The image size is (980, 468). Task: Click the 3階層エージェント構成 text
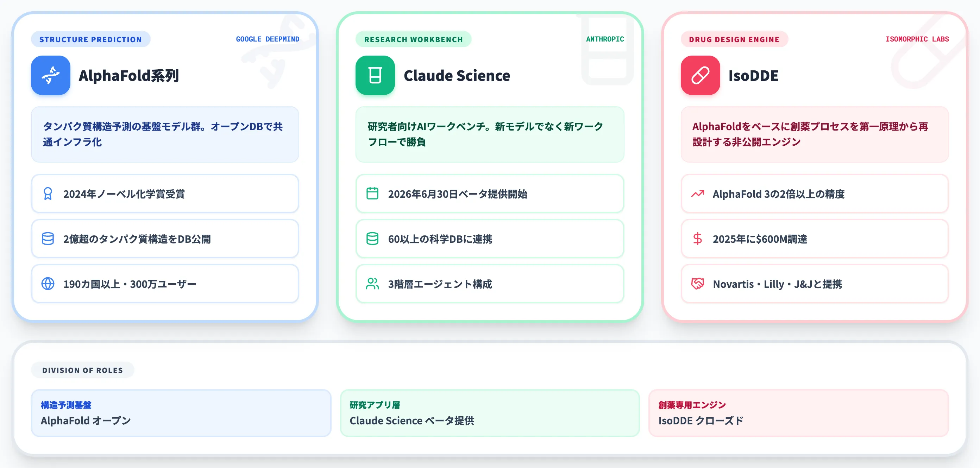tap(440, 284)
